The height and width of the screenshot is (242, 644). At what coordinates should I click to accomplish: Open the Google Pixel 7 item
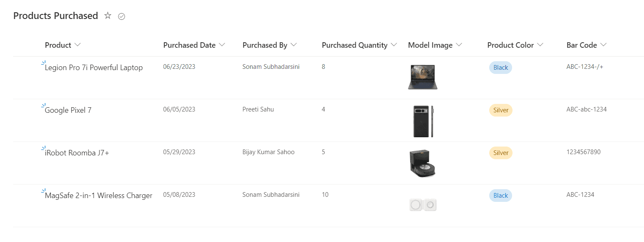point(68,110)
